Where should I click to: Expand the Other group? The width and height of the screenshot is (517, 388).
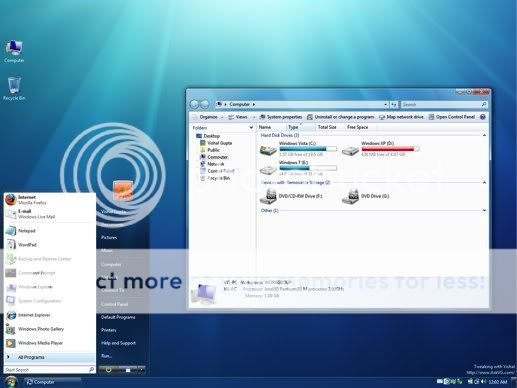pos(484,210)
